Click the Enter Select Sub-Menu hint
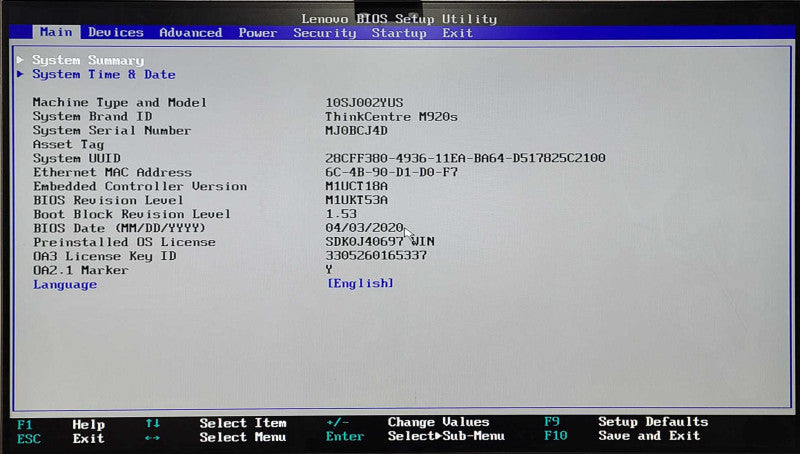The height and width of the screenshot is (454, 800). point(415,436)
